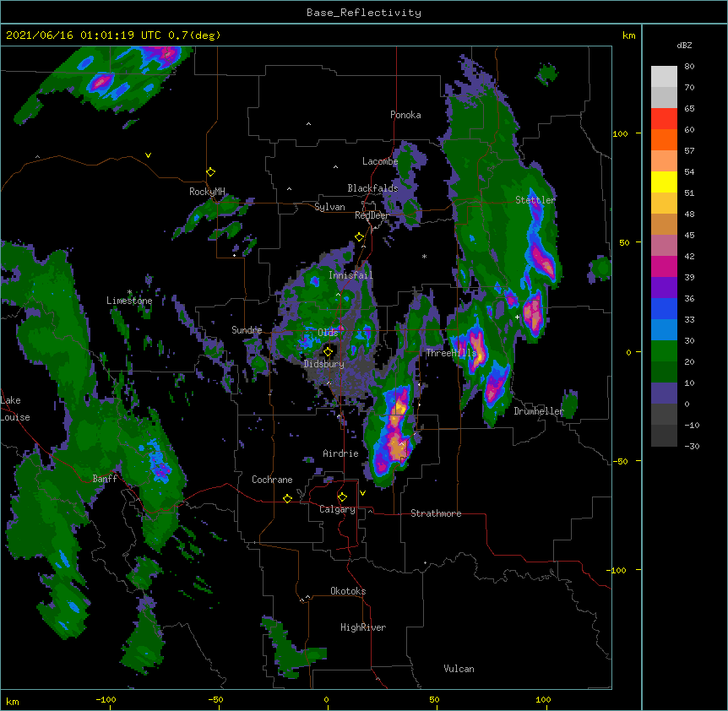The image size is (728, 711).
Task: Click the -100 tick on the bottom axis
Action: click(106, 699)
